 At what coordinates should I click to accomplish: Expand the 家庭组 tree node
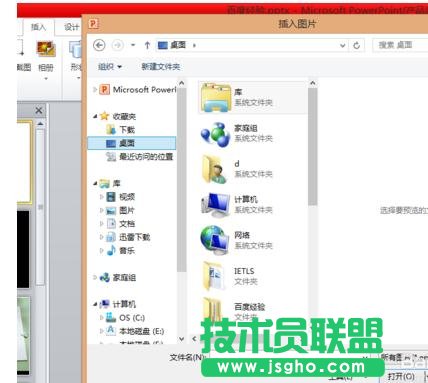tap(95, 277)
